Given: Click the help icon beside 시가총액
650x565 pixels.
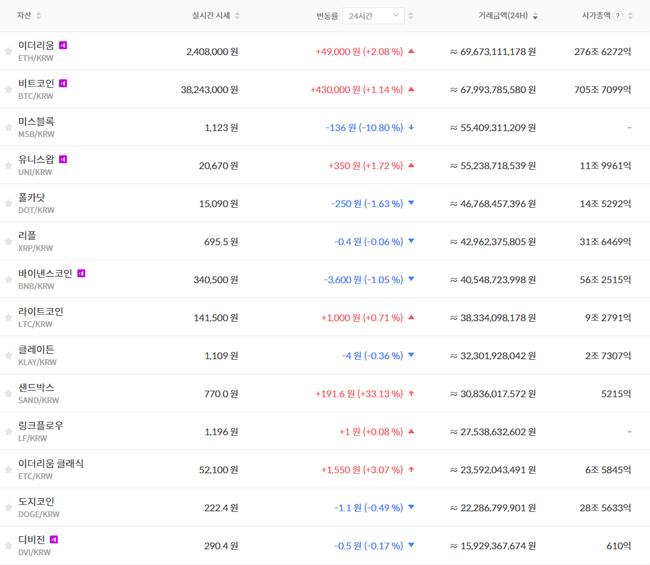Looking at the screenshot, I should click(x=618, y=16).
